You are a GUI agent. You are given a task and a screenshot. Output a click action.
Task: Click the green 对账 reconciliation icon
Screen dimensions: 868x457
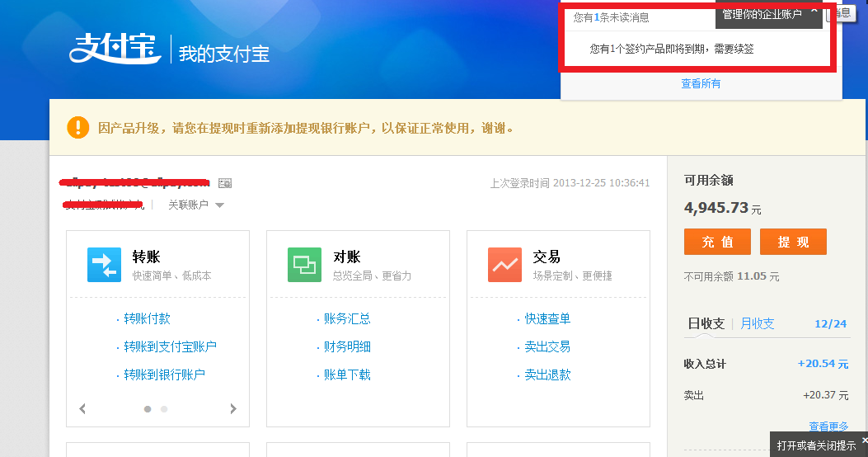304,265
